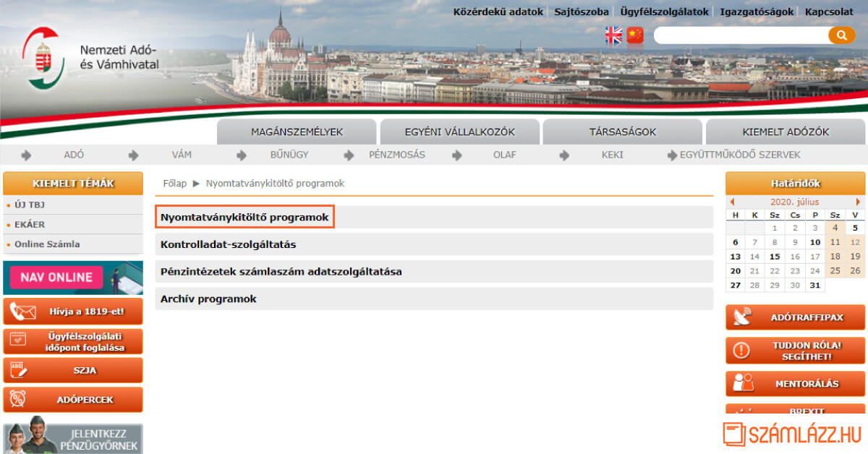Select the VÁM menu item
868x454 pixels.
tap(182, 155)
